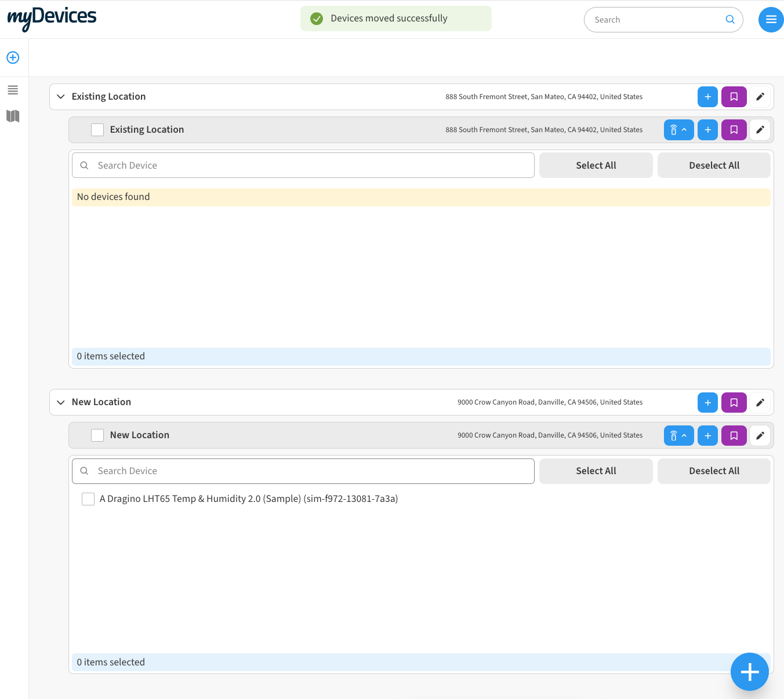Toggle the device list dropdown for New Location
784x699 pixels.
click(678, 435)
